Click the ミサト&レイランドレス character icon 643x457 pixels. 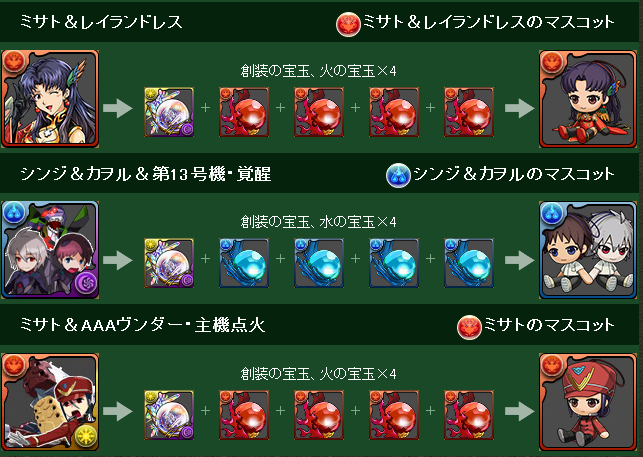point(50,99)
